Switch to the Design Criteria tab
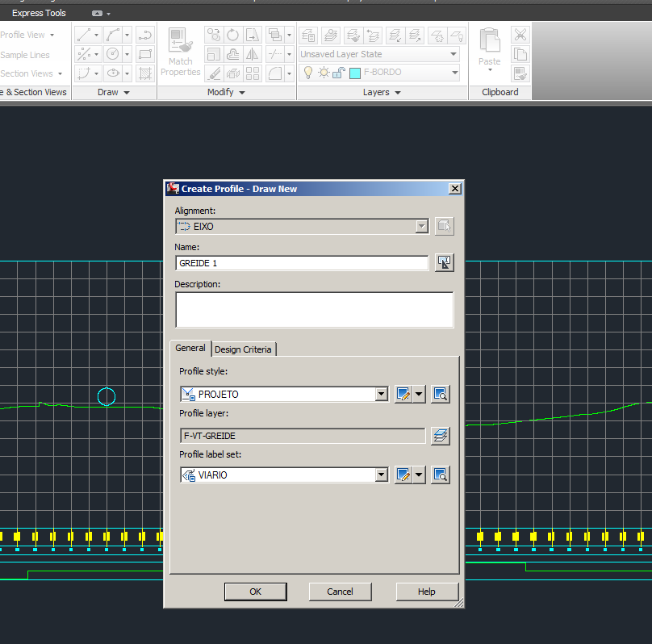This screenshot has height=644, width=652. (244, 349)
